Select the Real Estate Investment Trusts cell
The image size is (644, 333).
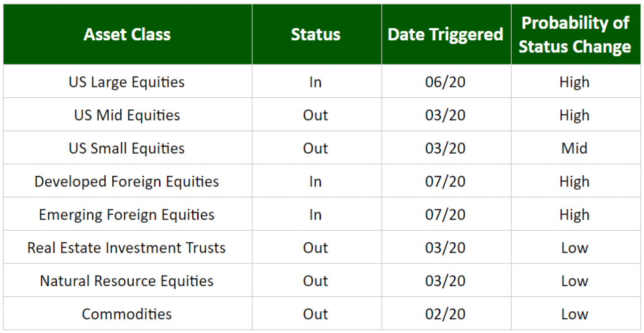127,248
